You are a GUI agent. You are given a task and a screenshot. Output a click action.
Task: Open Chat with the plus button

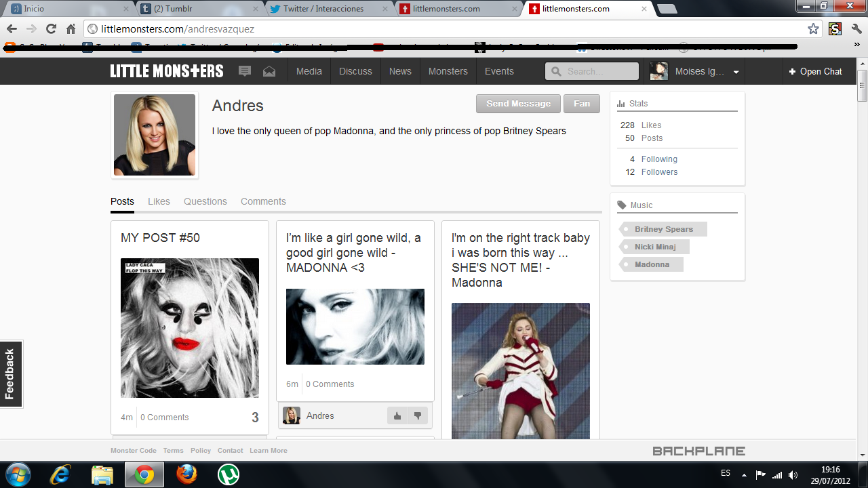[x=815, y=71]
